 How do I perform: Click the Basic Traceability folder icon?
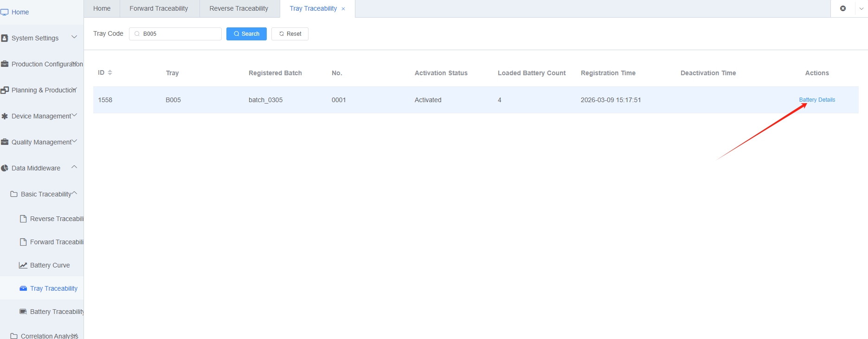[14, 194]
